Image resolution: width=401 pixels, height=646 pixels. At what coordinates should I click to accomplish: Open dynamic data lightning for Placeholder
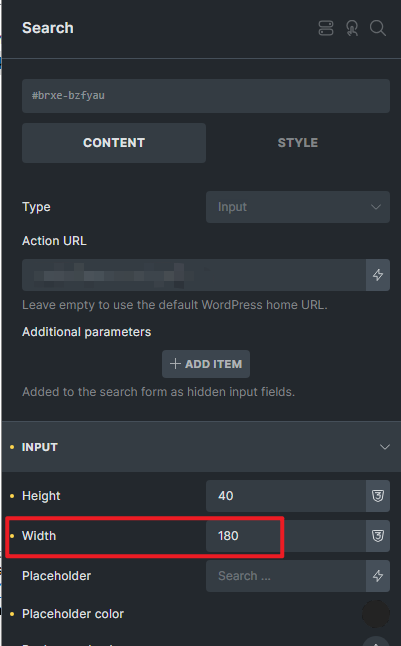click(x=378, y=576)
